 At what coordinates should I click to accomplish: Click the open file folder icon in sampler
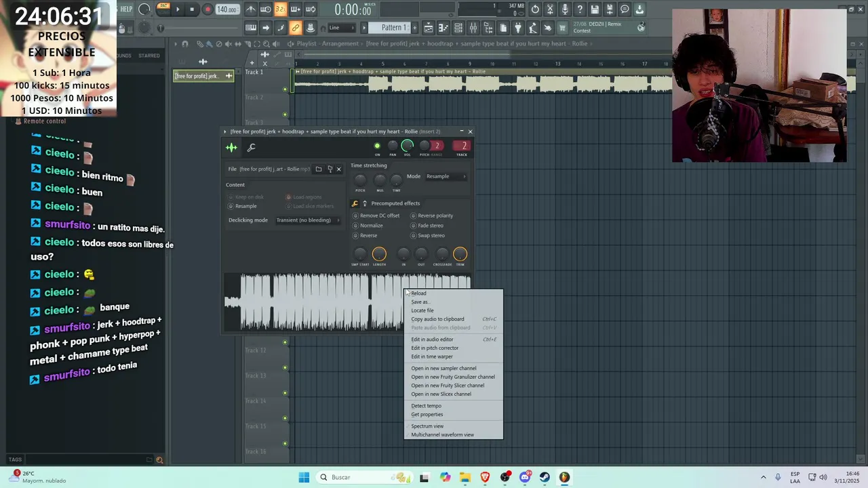(x=319, y=169)
